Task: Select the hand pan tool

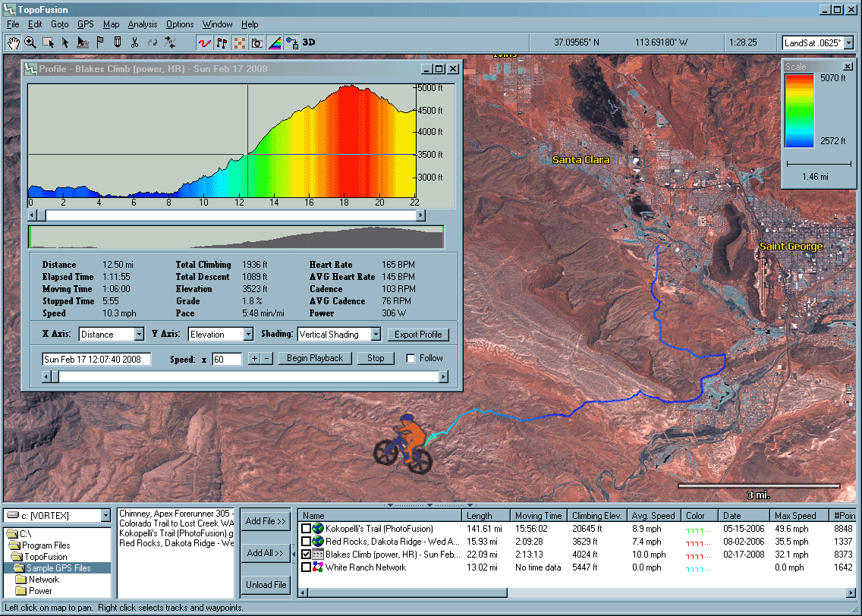Action: tap(13, 42)
